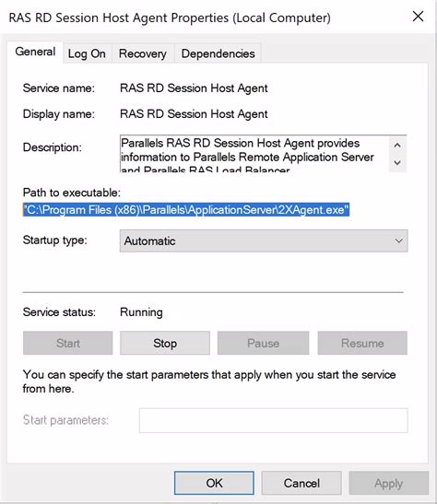Click the Startup type dropdown arrow
The image size is (437, 504).
click(398, 240)
